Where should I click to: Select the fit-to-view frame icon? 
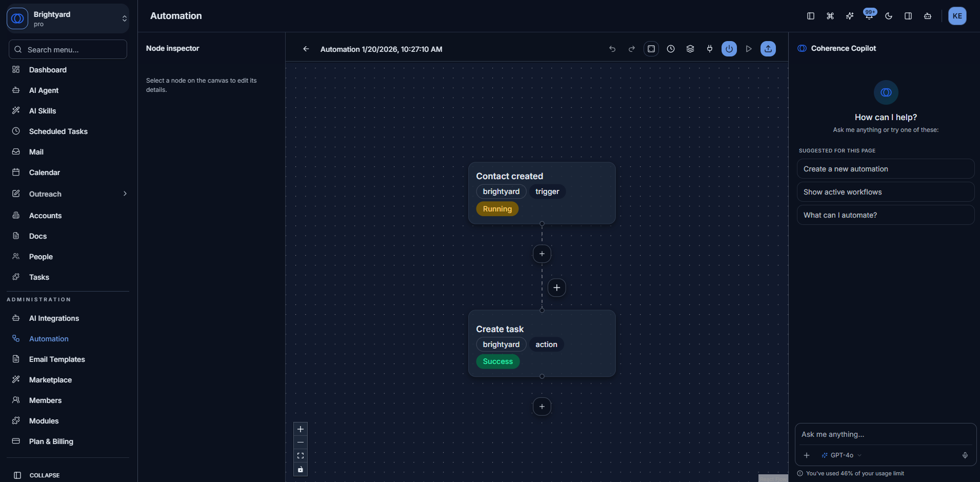tap(651, 49)
